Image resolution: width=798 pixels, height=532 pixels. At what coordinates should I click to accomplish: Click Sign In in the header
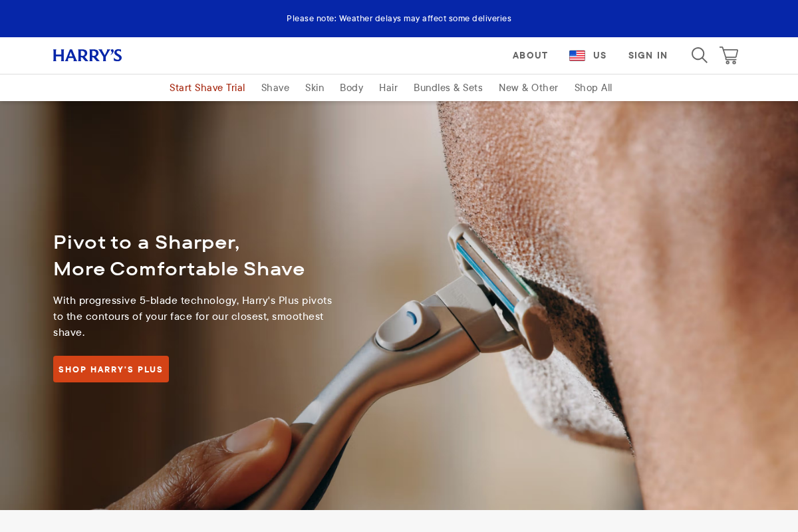click(x=648, y=56)
